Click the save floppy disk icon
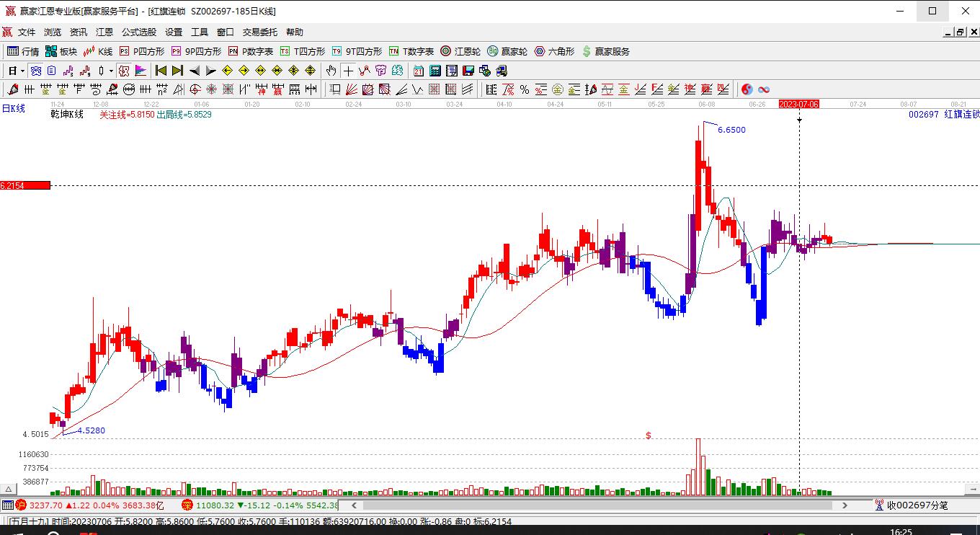This screenshot has width=980, height=535. (x=468, y=71)
